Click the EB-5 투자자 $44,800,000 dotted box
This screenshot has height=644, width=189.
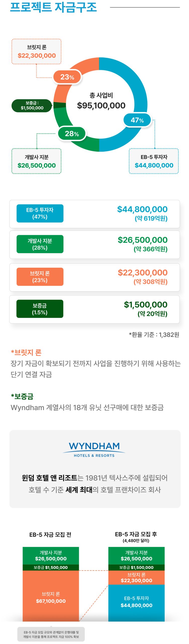[x=154, y=161]
